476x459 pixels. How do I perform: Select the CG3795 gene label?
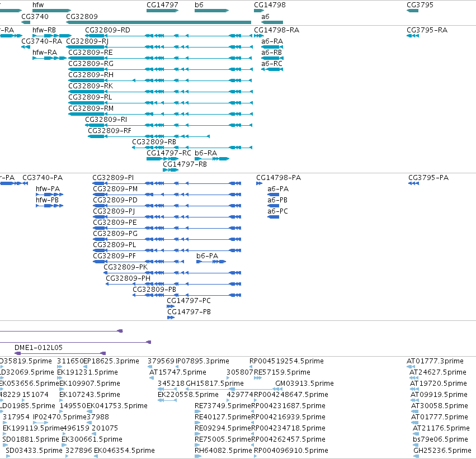coord(420,5)
